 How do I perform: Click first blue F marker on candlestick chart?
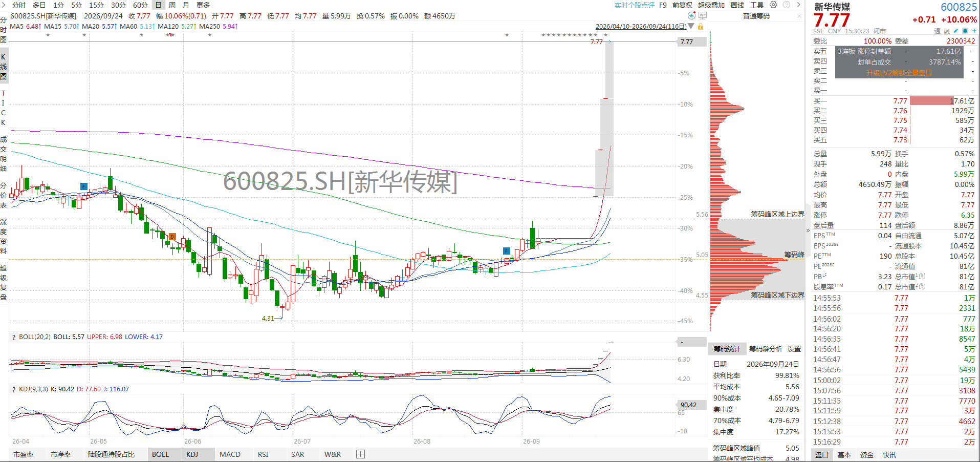[x=84, y=186]
